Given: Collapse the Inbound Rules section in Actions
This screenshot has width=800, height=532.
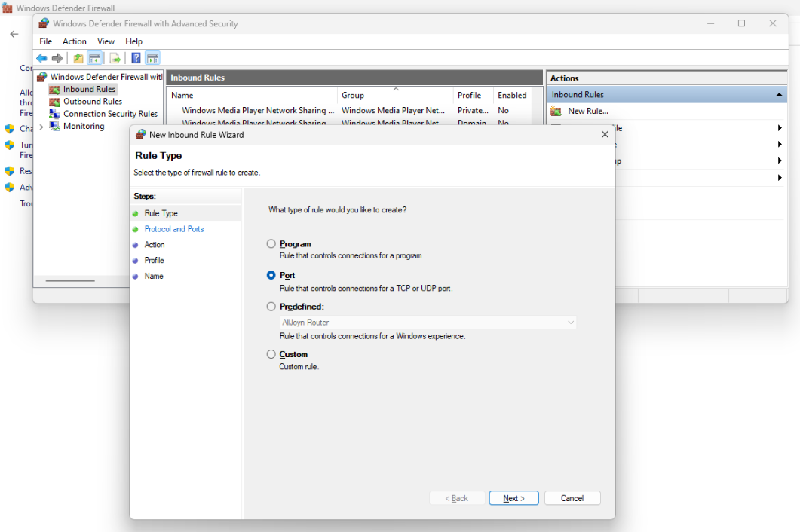Looking at the screenshot, I should click(x=779, y=94).
